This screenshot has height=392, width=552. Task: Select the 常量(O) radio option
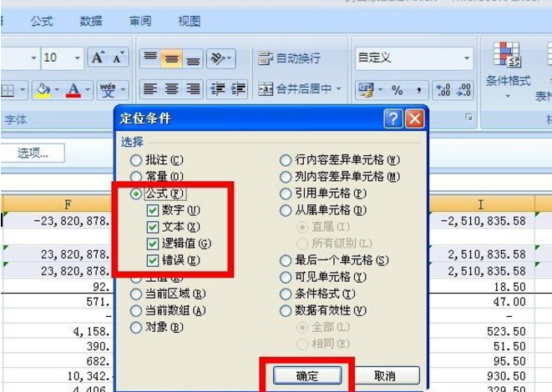157,176
